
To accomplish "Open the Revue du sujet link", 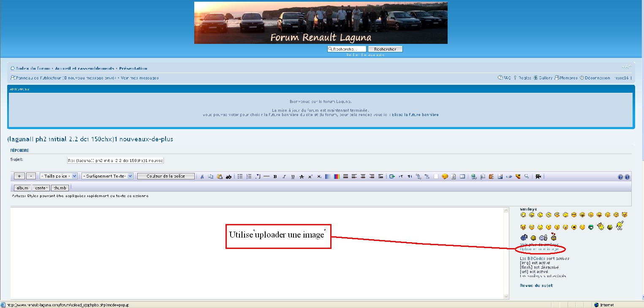I will 536,286.
